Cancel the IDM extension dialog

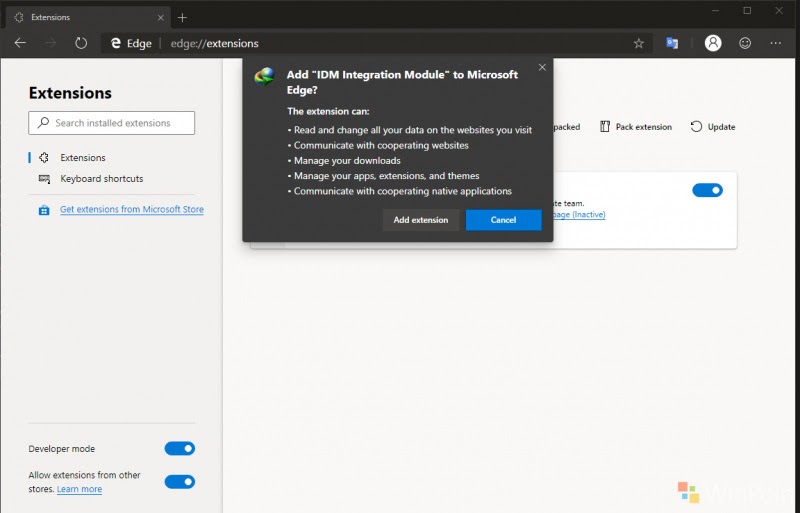click(x=504, y=220)
